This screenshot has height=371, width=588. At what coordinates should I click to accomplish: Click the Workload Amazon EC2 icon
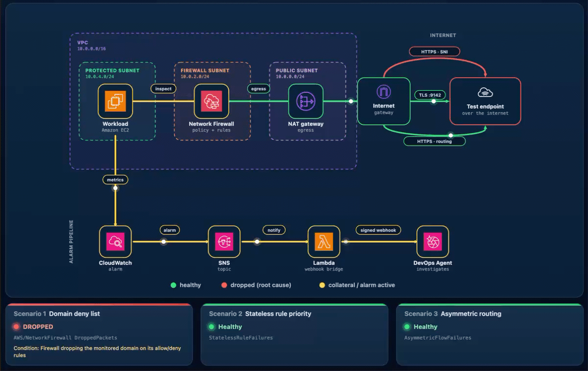[x=115, y=101]
